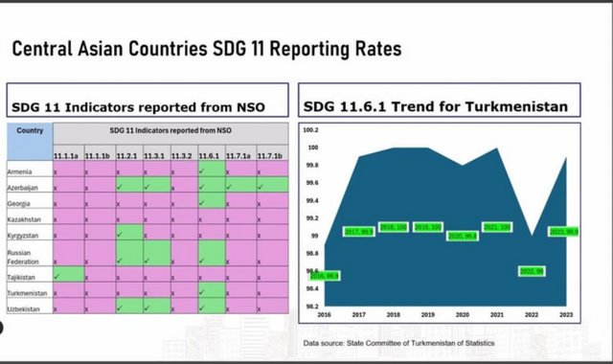Click the x-axis year label '2023'
The height and width of the screenshot is (364, 613).
[x=566, y=315]
